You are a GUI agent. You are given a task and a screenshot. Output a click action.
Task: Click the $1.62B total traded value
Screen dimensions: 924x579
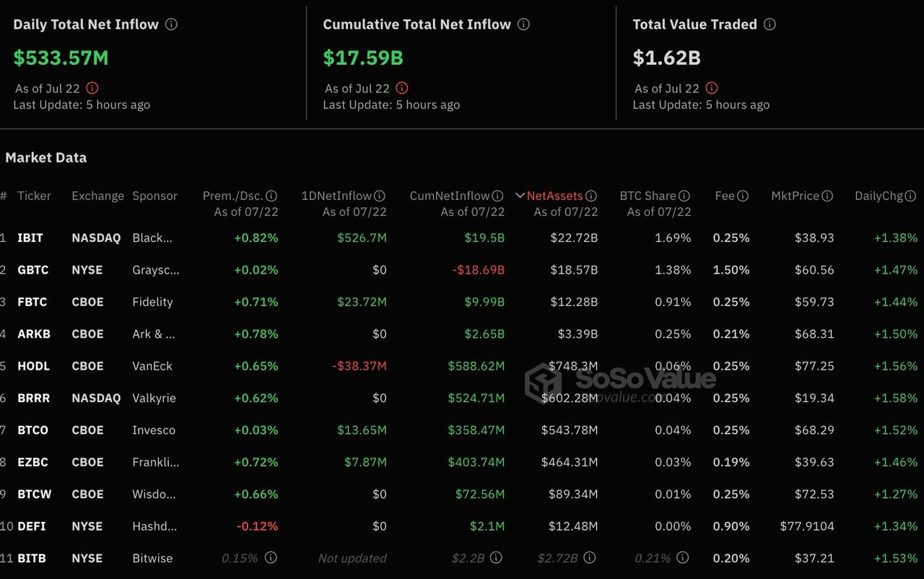click(667, 58)
